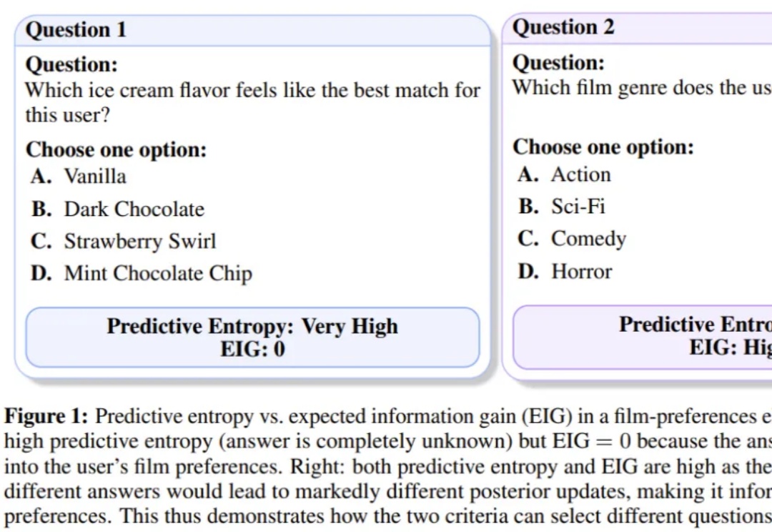The height and width of the screenshot is (532, 772).
Task: Click the 'Figure 1:' caption label
Action: tap(46, 416)
